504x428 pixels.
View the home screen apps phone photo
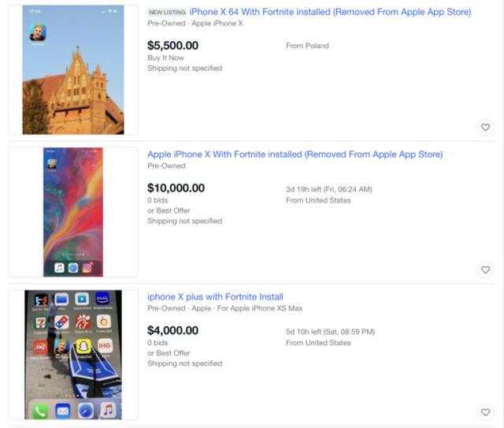[73, 354]
